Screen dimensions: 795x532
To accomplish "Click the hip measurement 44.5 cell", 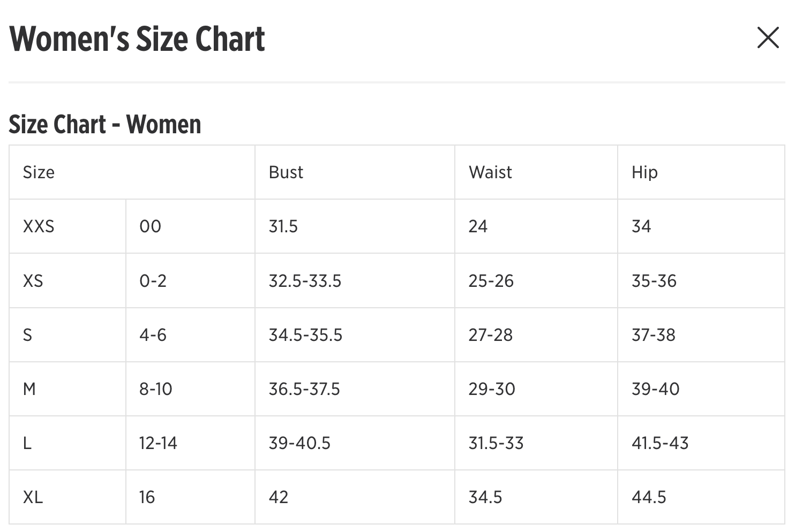I will pyautogui.click(x=649, y=497).
